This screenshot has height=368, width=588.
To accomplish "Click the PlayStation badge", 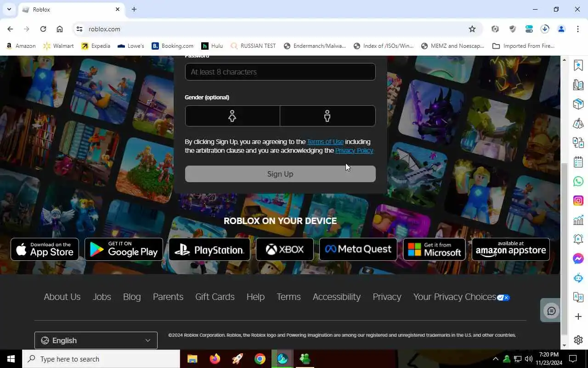I will coord(209,249).
